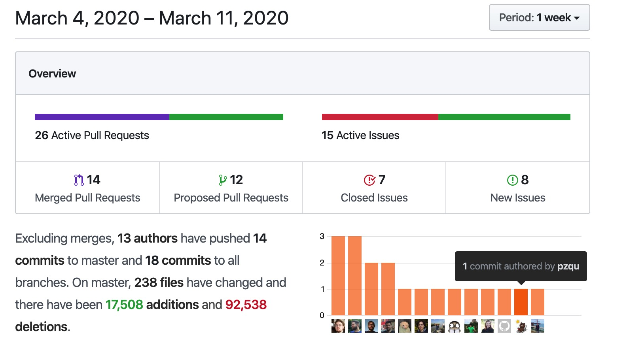Click the Golden Gate Bridge avatar
Screen dimensions: 644x354
click(538, 326)
